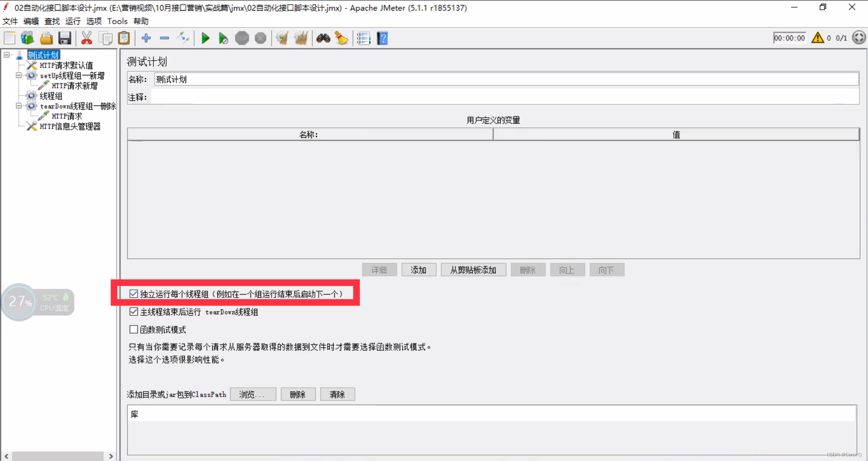This screenshot has width=868, height=461.
Task: Start the test with green play icon
Action: point(206,38)
